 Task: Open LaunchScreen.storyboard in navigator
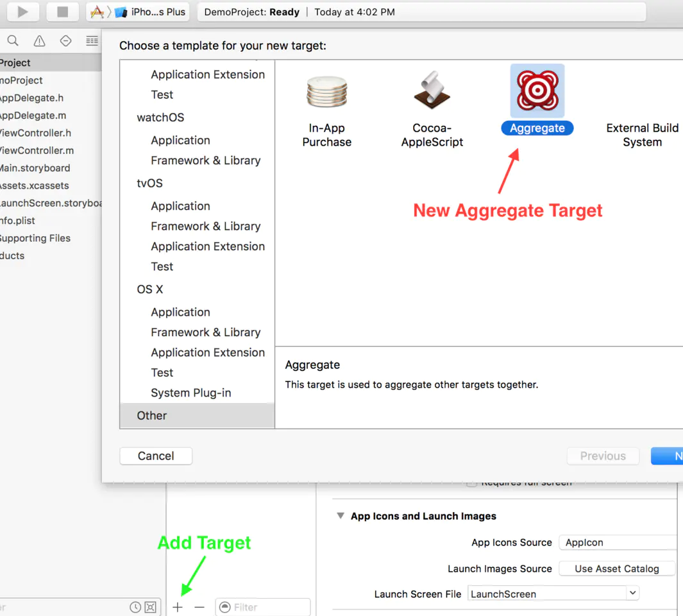(x=51, y=203)
